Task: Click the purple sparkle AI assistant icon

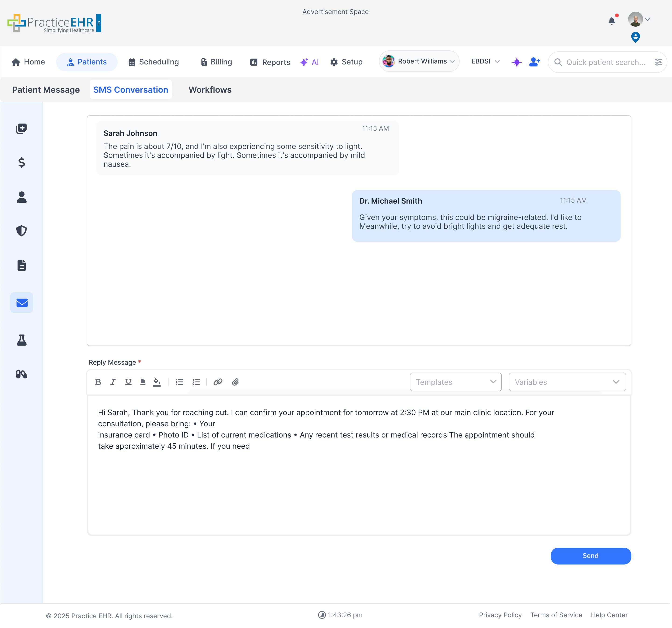Action: pos(517,62)
